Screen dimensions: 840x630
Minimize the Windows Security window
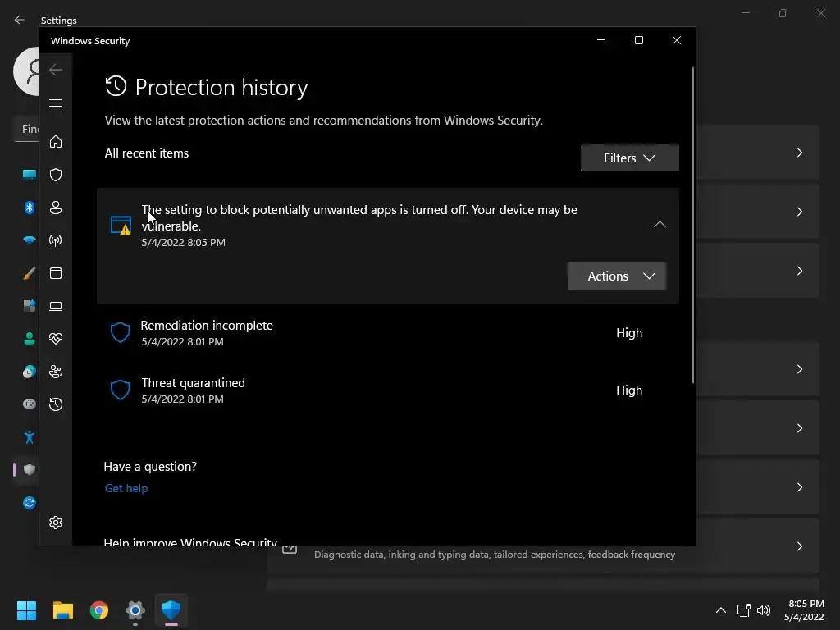pos(601,40)
